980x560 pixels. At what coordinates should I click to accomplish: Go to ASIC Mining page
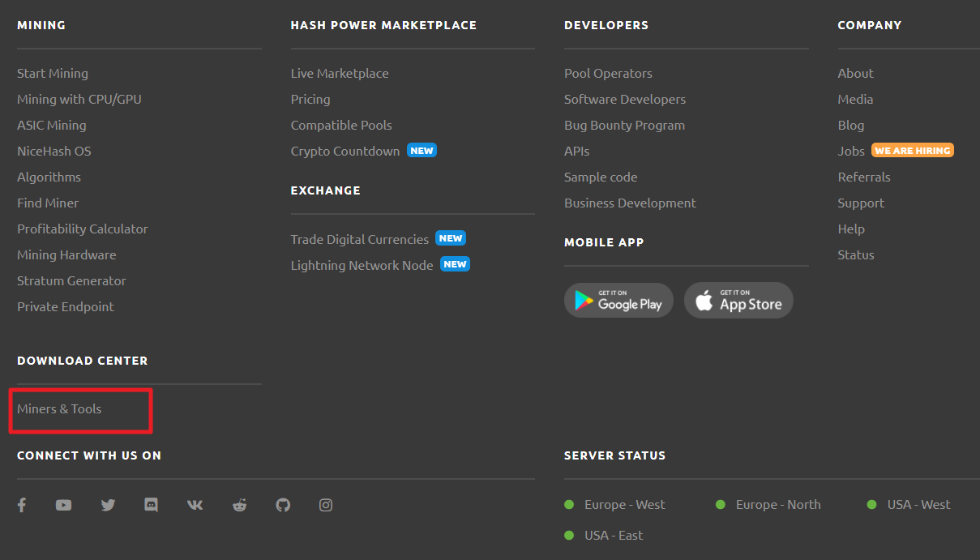[52, 125]
